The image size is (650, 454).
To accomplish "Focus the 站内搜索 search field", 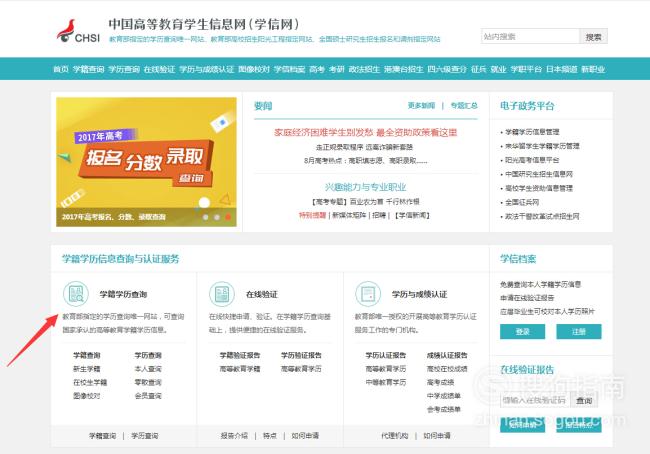I will [x=530, y=36].
